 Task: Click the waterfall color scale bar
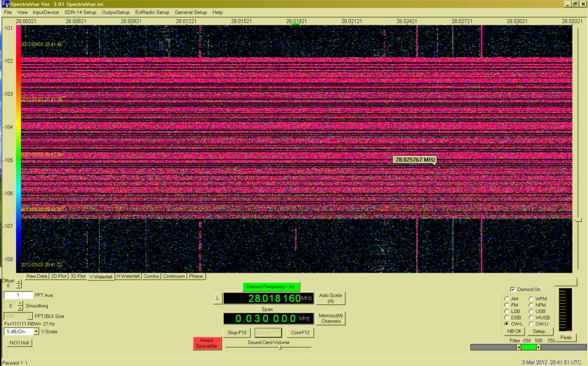point(19,149)
